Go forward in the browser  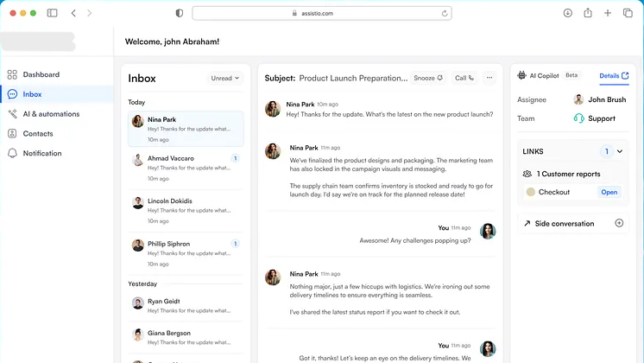pyautogui.click(x=89, y=13)
